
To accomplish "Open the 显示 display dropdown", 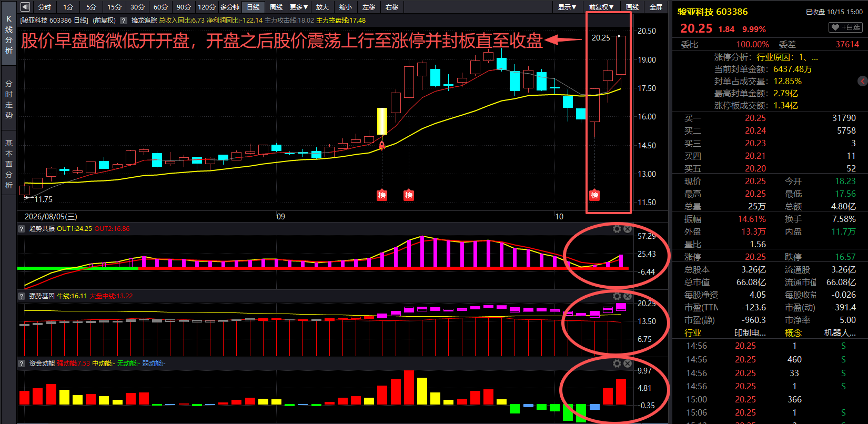I will point(567,7).
